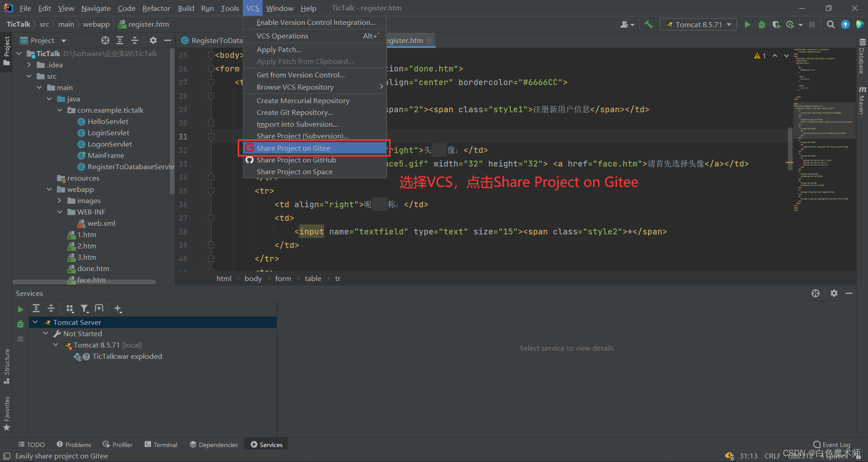Click the CRLF line separator in status bar
868x462 pixels.
coord(772,456)
